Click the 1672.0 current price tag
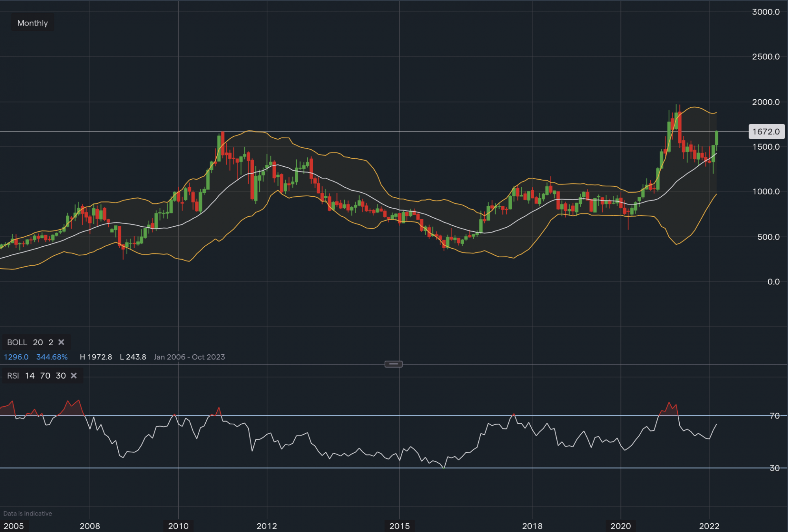Viewport: 788px width, 532px height. point(766,132)
